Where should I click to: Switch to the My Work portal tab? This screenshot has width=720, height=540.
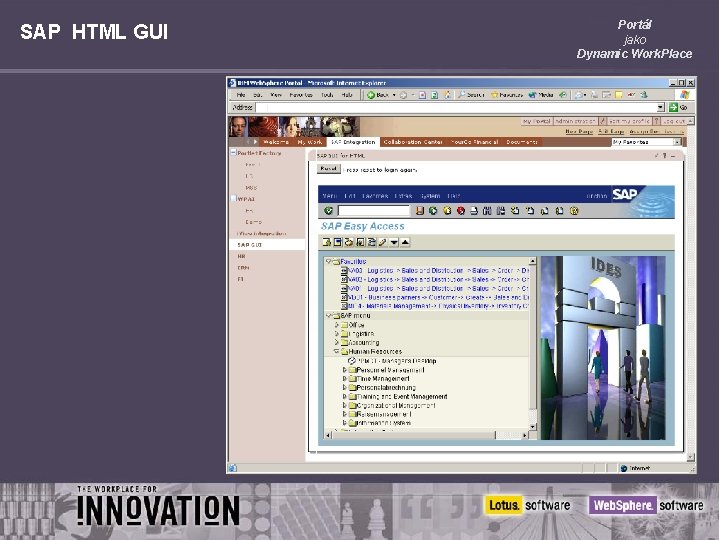click(x=310, y=142)
